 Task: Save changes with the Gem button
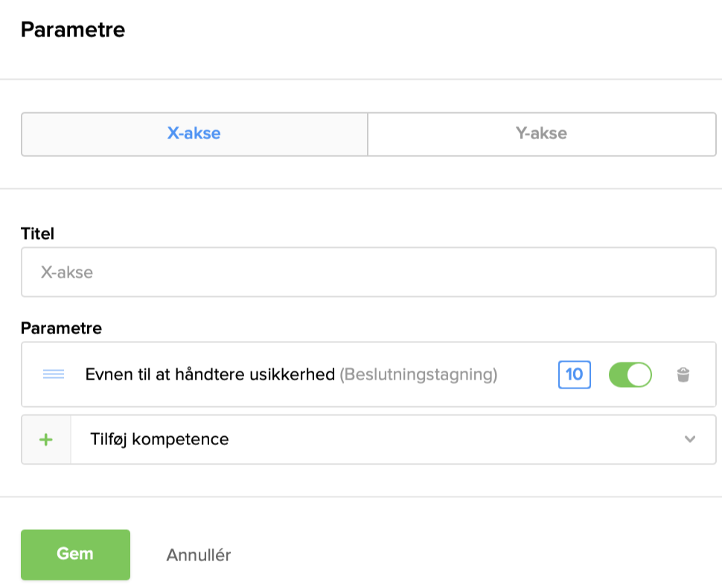pyautogui.click(x=75, y=555)
